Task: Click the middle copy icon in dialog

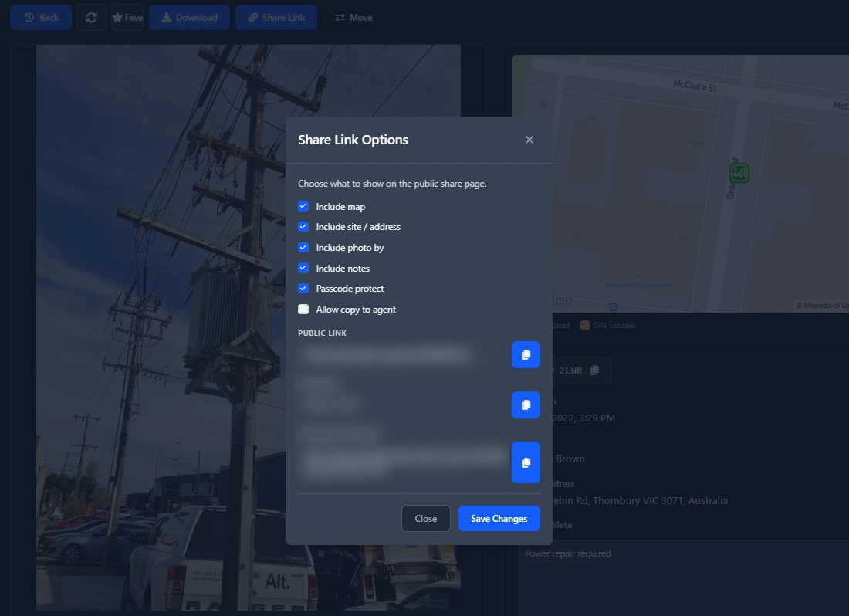Action: coord(526,405)
